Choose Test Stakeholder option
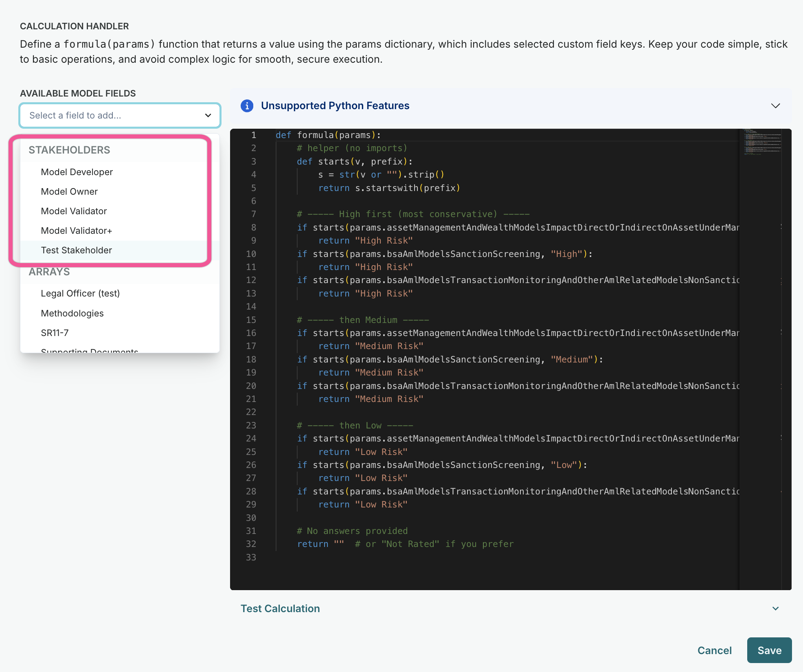The height and width of the screenshot is (672, 803). click(x=76, y=250)
